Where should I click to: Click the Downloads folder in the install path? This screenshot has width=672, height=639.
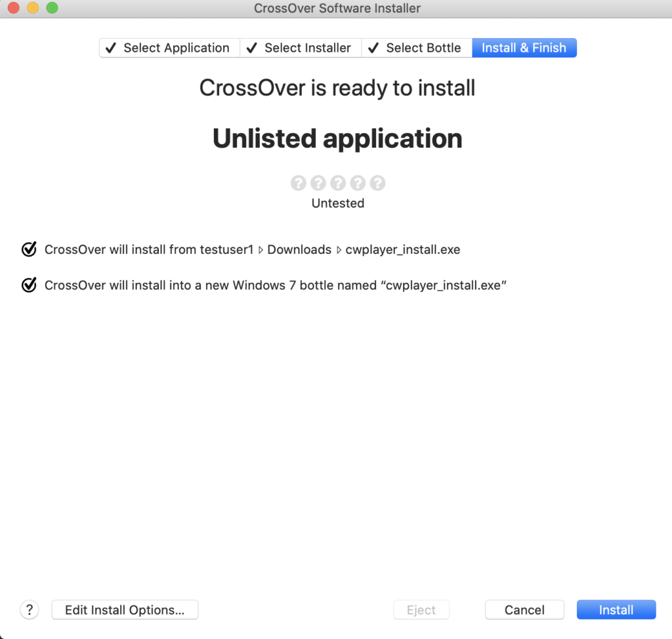click(x=299, y=250)
